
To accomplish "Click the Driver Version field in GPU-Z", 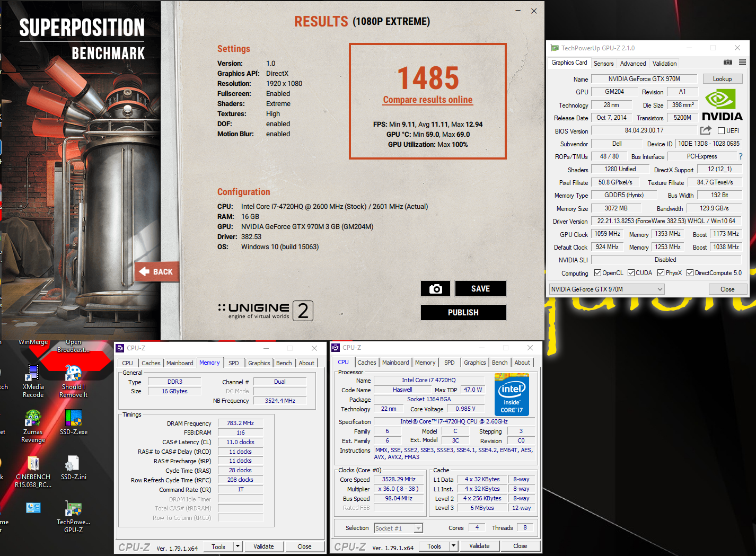I will coord(666,221).
